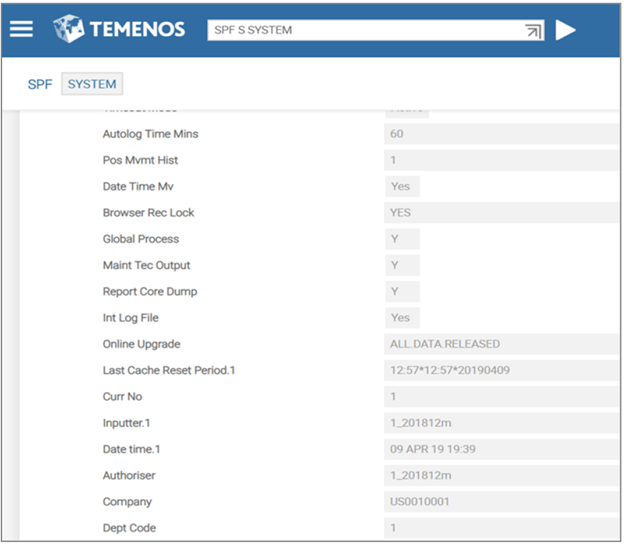Run command with the play arrow button
This screenshot has height=544, width=624.
pos(566,30)
